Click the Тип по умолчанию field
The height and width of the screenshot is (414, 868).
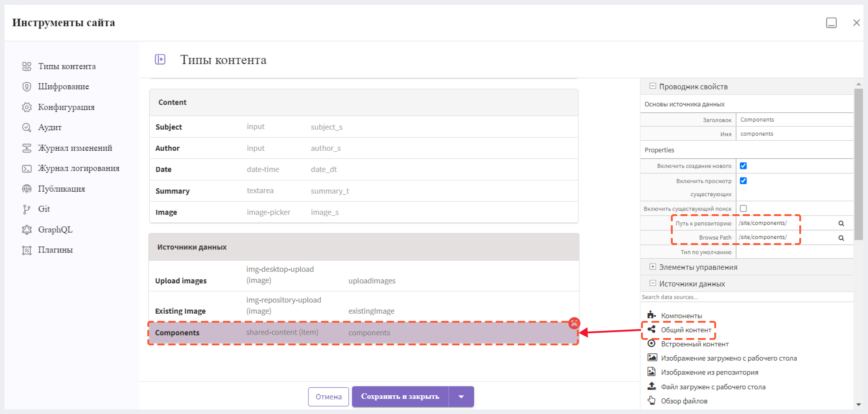(794, 252)
